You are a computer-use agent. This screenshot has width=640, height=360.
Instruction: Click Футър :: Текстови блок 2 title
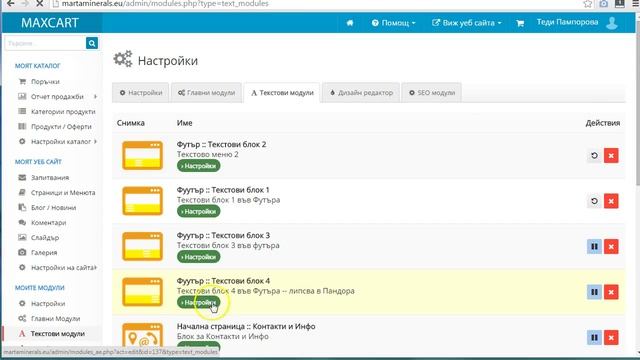click(x=221, y=144)
